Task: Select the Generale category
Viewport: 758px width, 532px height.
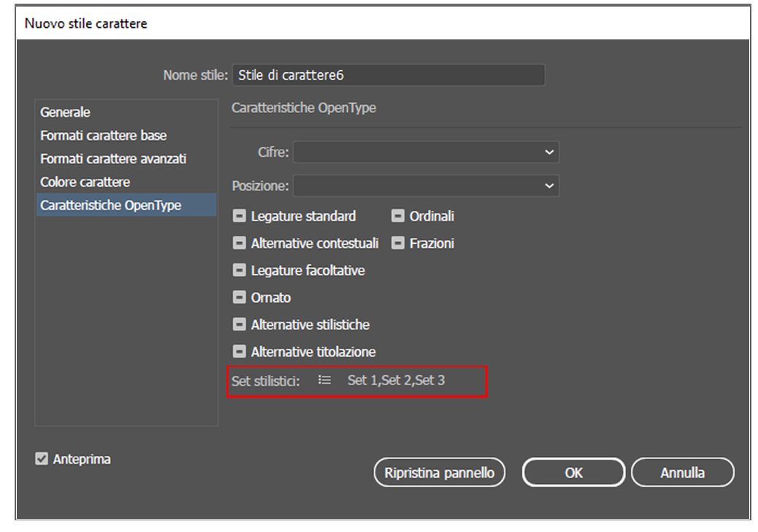Action: pyautogui.click(x=66, y=112)
